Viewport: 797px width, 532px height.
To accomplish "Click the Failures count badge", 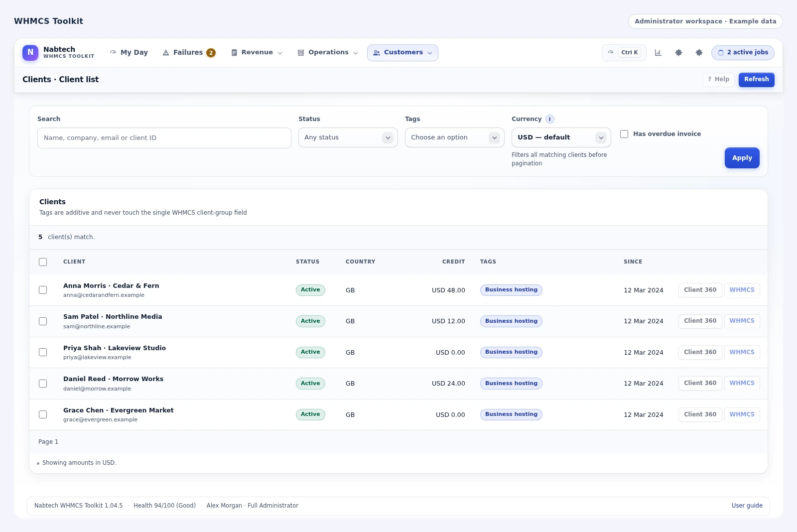I will point(211,53).
